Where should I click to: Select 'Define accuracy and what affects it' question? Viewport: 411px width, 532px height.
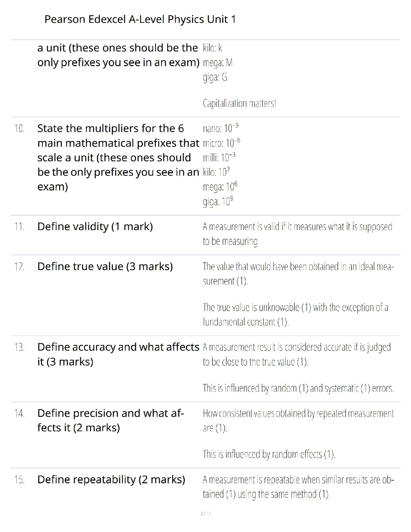(x=118, y=354)
